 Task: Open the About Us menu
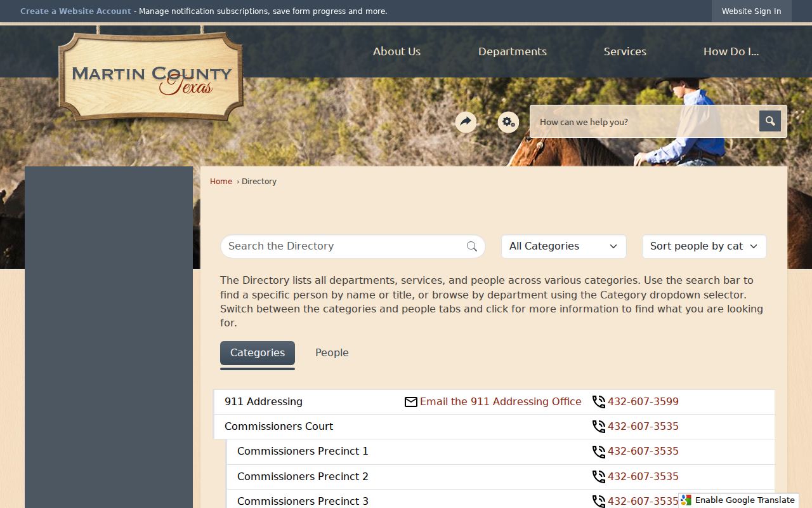click(x=396, y=51)
